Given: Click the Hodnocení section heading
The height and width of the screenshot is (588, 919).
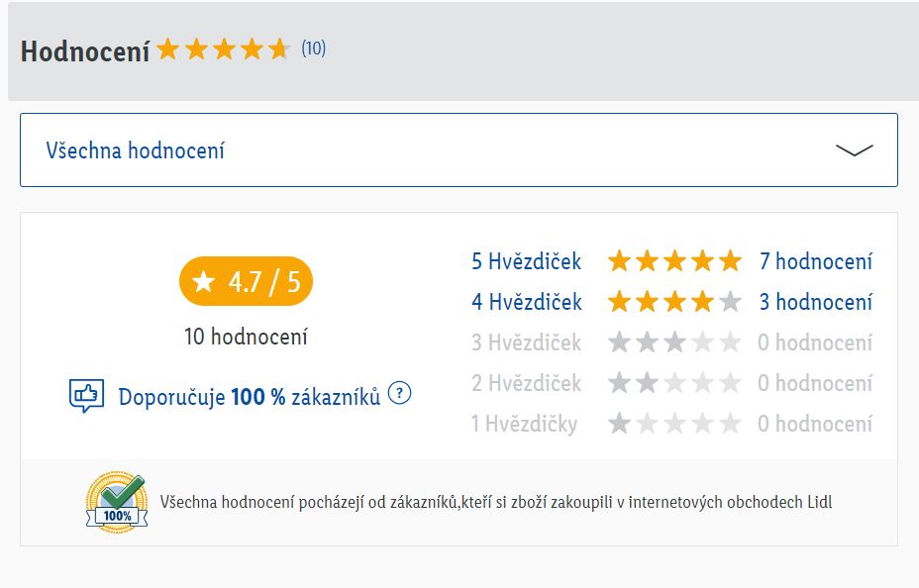Looking at the screenshot, I should tap(85, 50).
